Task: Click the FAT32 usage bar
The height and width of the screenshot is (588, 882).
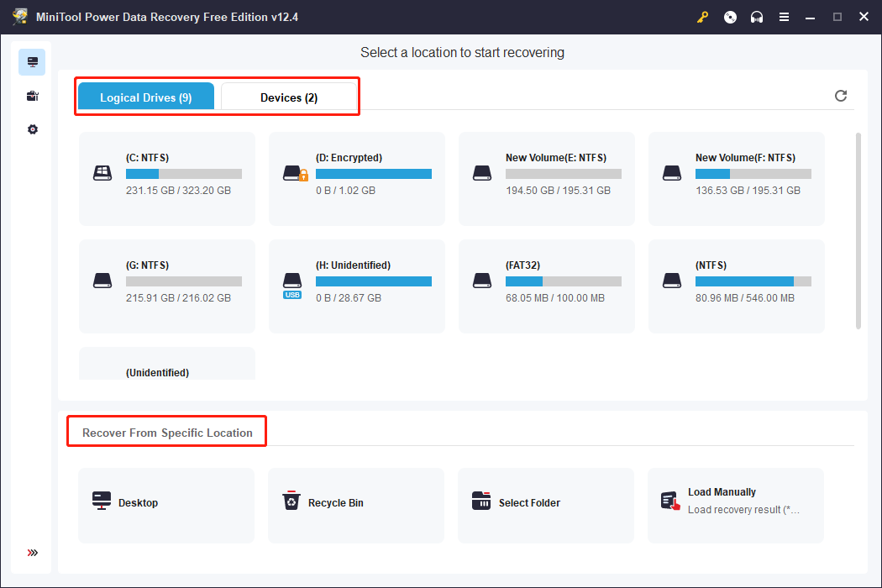Action: (564, 281)
